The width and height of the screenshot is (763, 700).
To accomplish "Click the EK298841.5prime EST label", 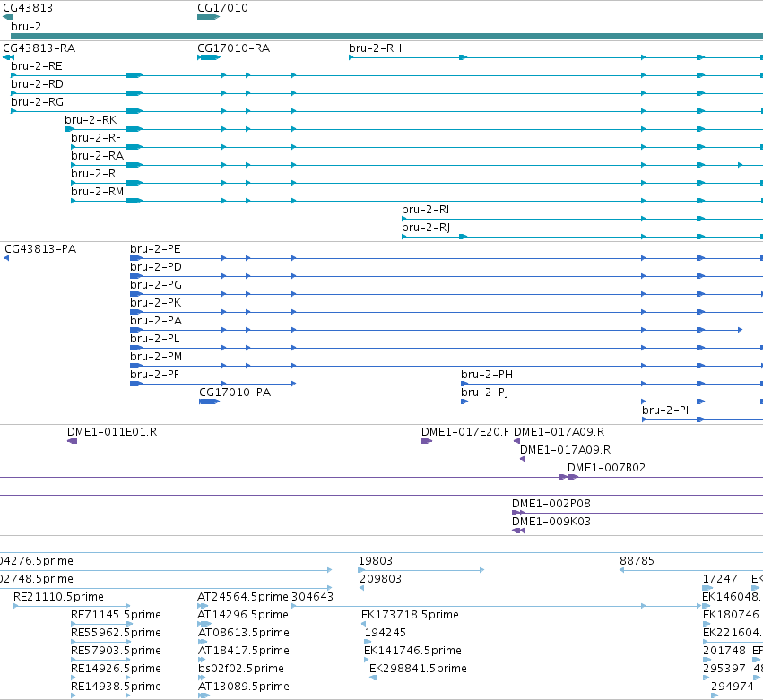I will (x=418, y=669).
